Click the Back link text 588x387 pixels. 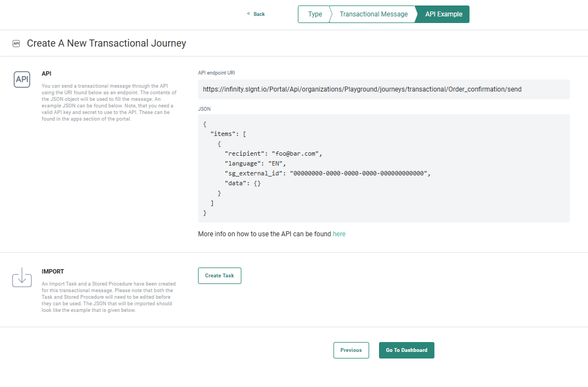[259, 14]
